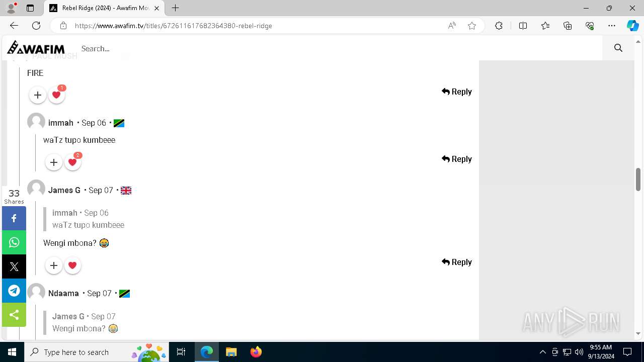644x362 pixels.
Task: Launch Firefox from taskbar
Action: click(x=256, y=352)
